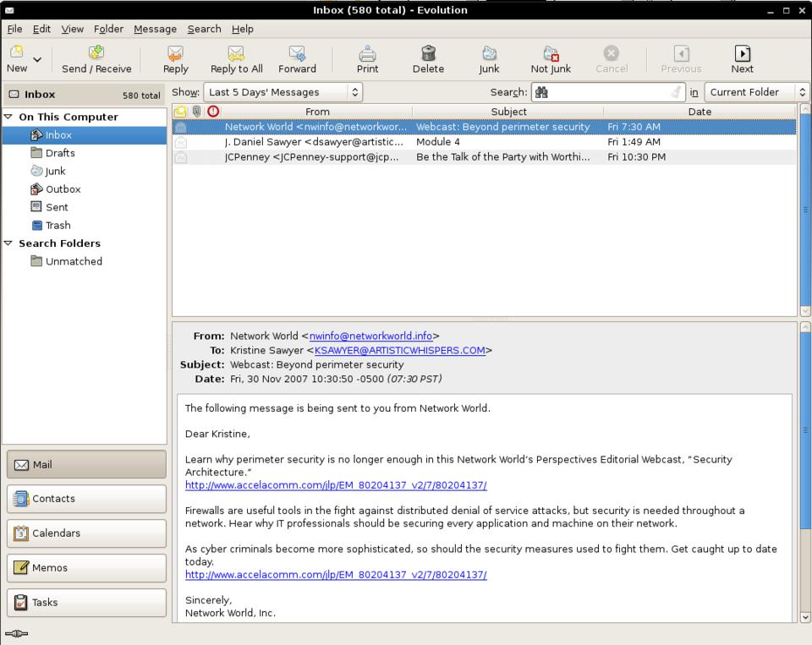812x645 pixels.
Task: Open the Current Folder scope dropdown
Action: tap(757, 92)
